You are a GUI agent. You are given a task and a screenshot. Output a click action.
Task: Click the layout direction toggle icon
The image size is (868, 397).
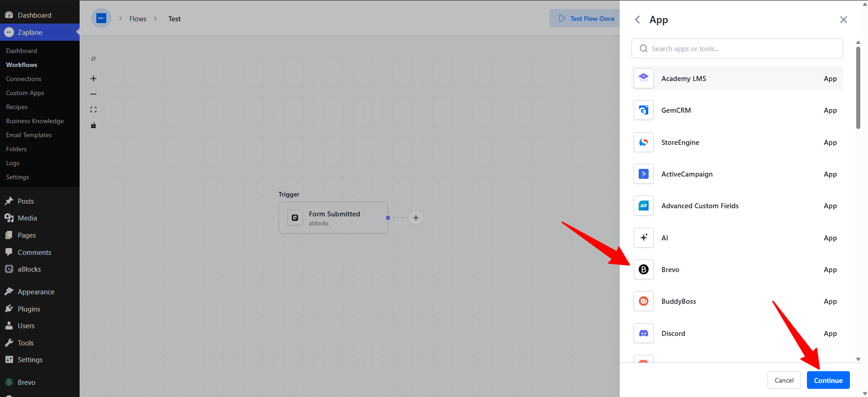[94, 58]
